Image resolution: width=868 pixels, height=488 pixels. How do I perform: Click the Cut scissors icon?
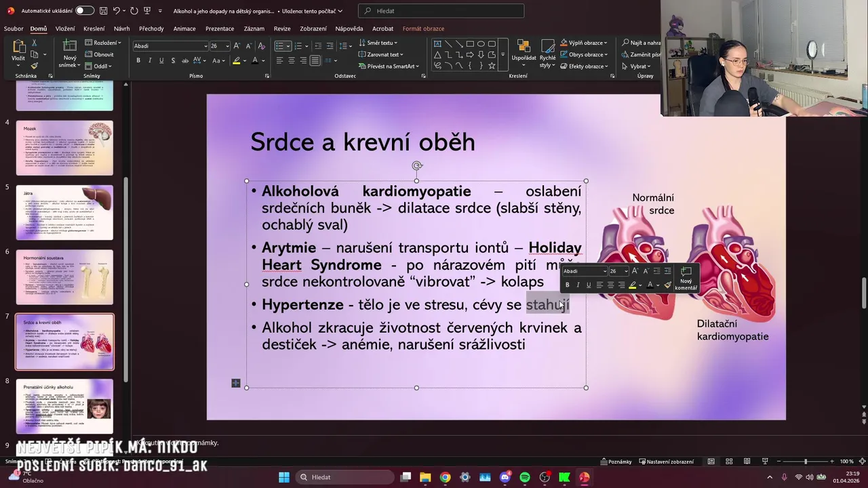[35, 43]
